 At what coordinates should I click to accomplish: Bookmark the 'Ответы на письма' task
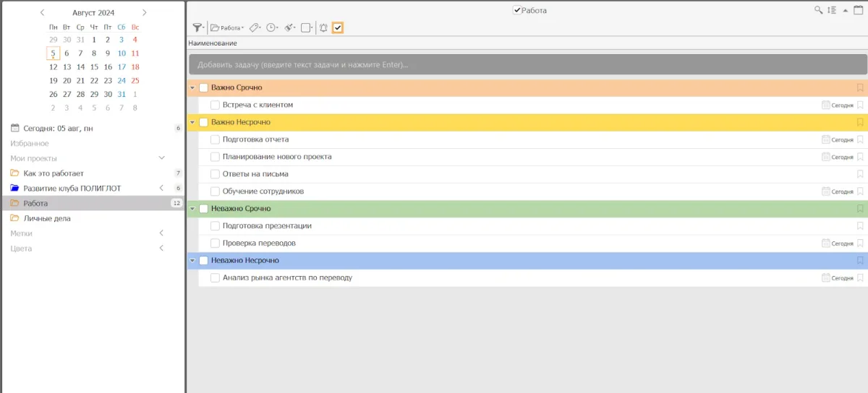860,174
